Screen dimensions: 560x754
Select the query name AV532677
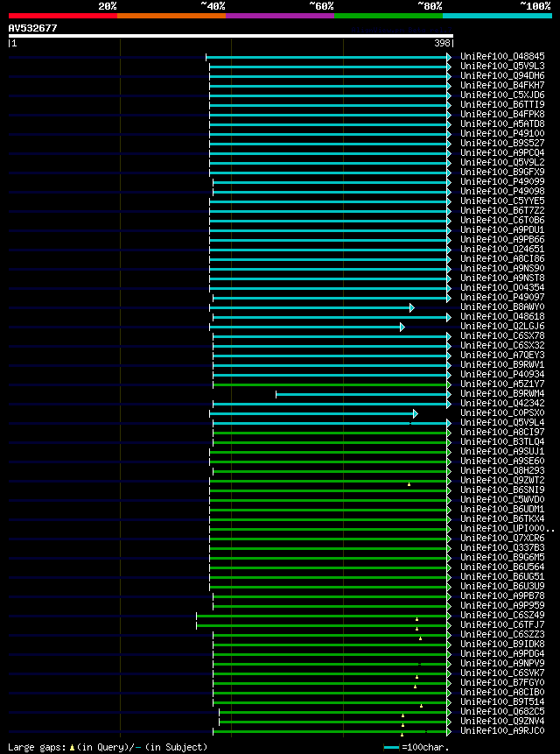point(32,28)
